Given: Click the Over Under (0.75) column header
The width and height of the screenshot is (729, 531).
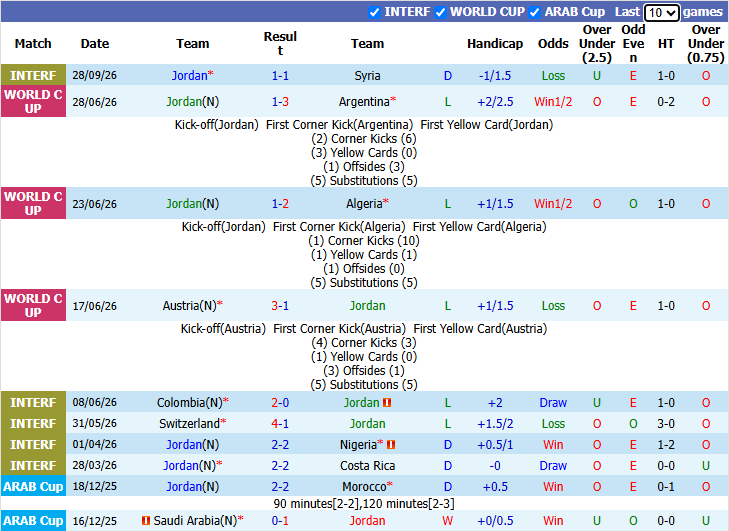Looking at the screenshot, I should [706, 43].
